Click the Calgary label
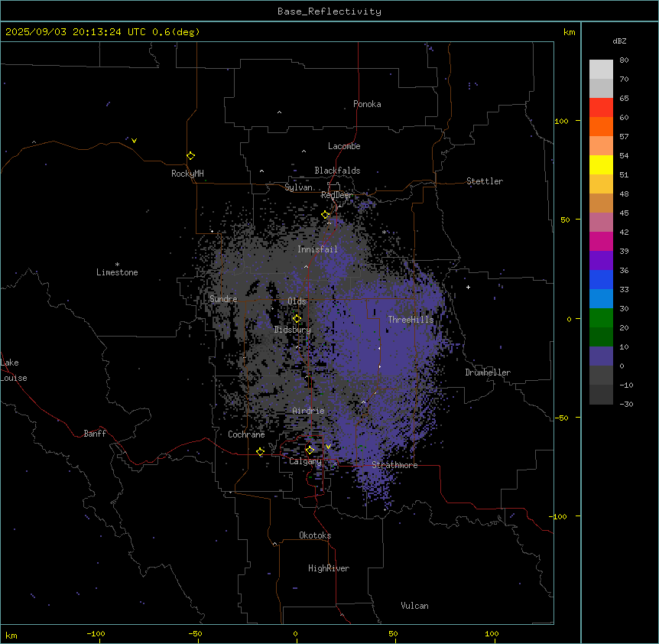659x644 pixels. [x=305, y=461]
